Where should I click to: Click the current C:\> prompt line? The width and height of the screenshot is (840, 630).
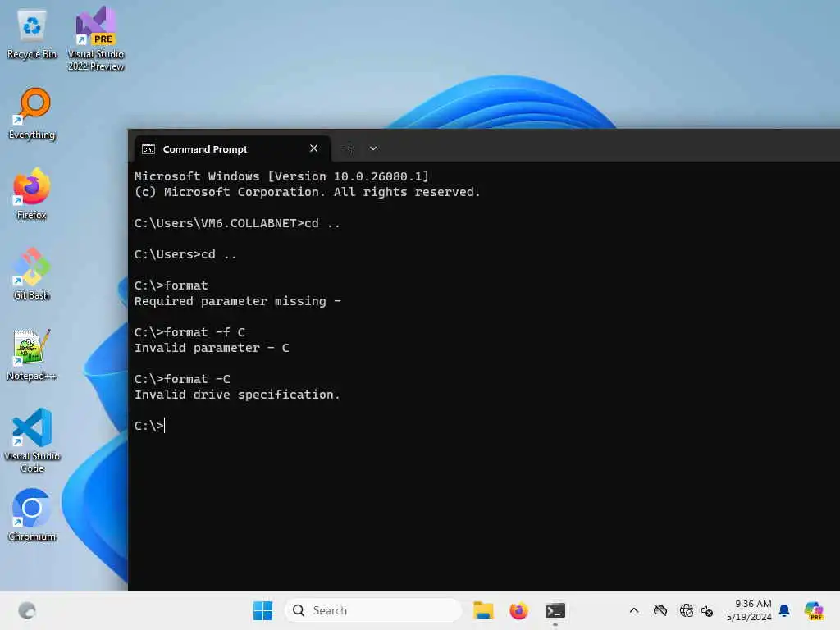[x=150, y=426]
